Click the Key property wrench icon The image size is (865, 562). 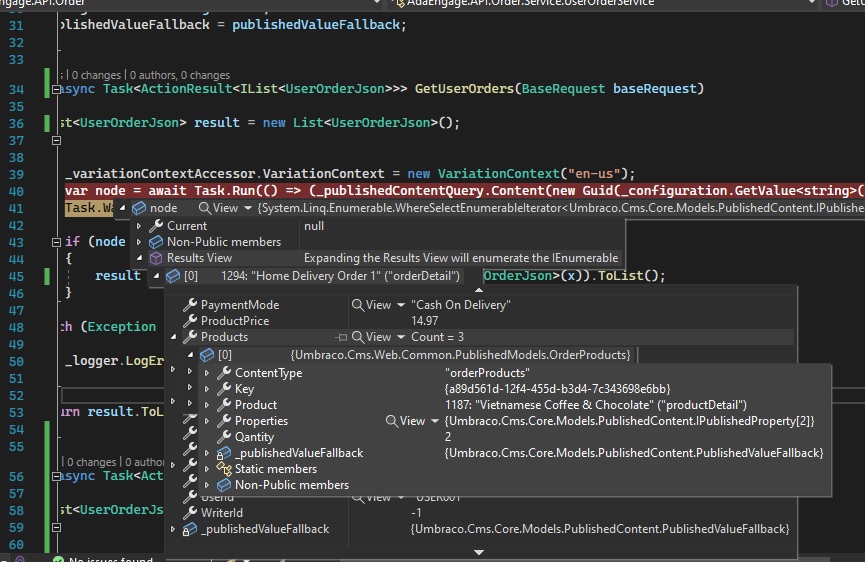(x=224, y=389)
